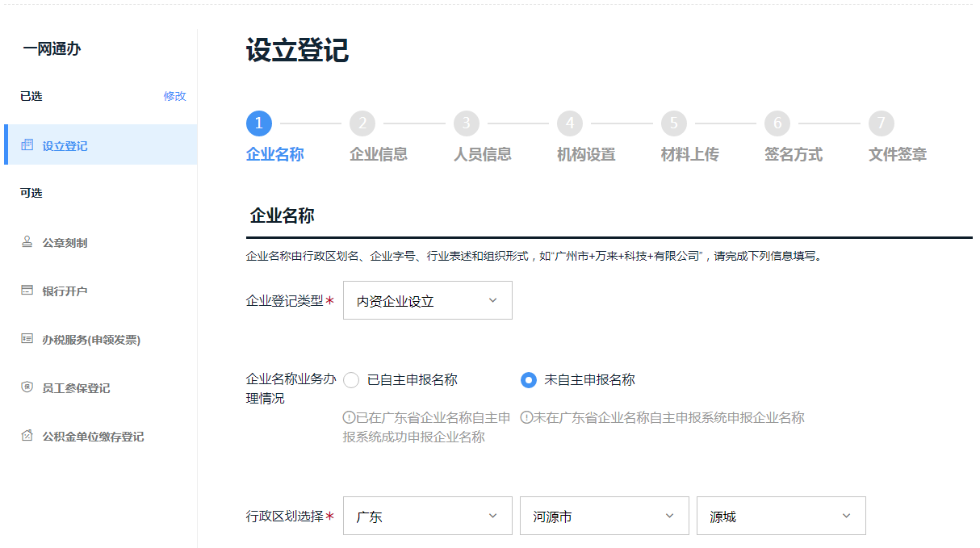Click the 公章刻制 stamp icon
The height and width of the screenshot is (548, 980).
[x=27, y=242]
